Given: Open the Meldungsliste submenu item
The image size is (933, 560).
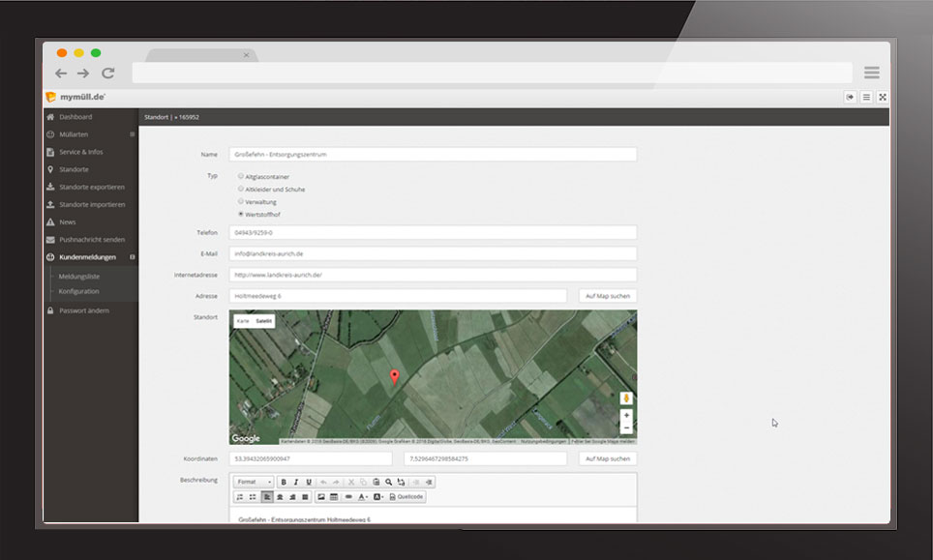Looking at the screenshot, I should 79,277.
